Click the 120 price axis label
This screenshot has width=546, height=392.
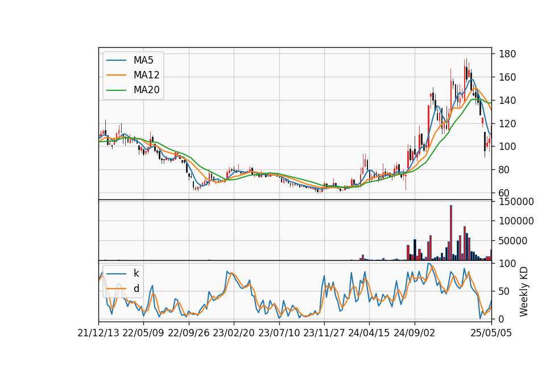[507, 123]
